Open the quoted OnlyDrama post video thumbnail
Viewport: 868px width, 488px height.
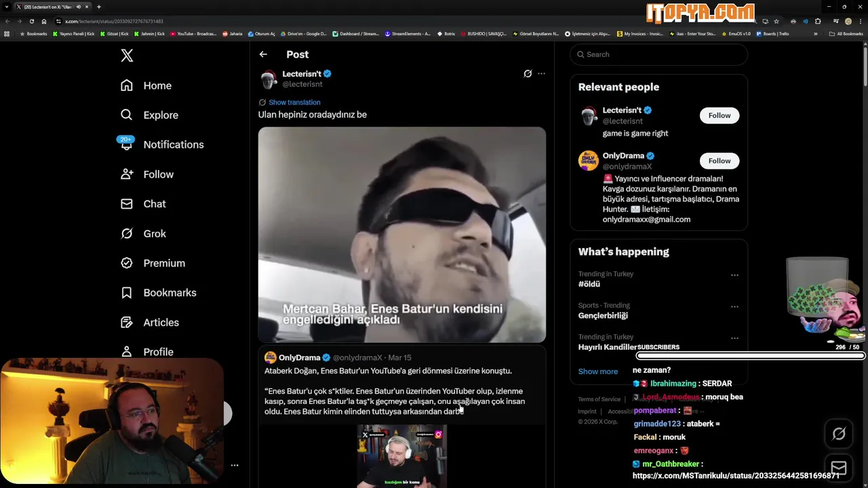(x=401, y=456)
